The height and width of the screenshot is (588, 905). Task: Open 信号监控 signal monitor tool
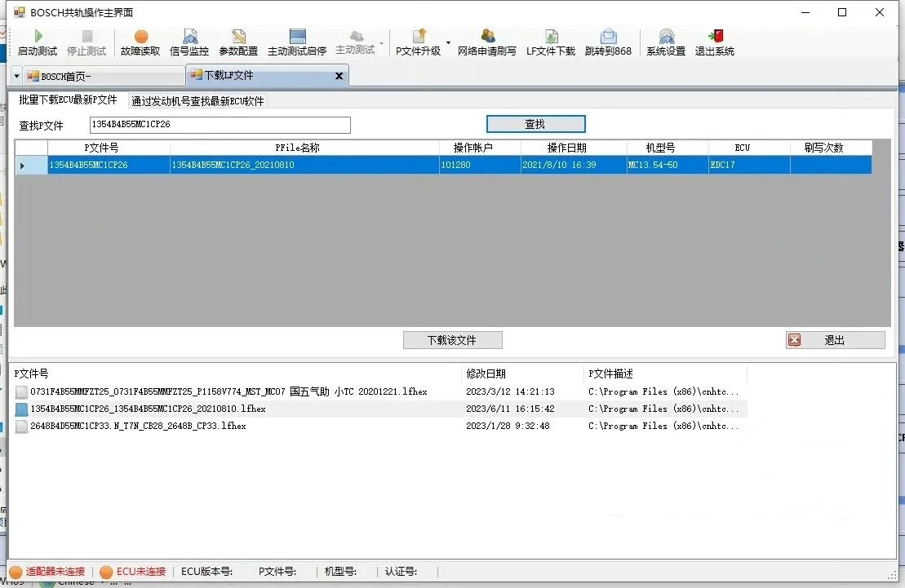189,43
